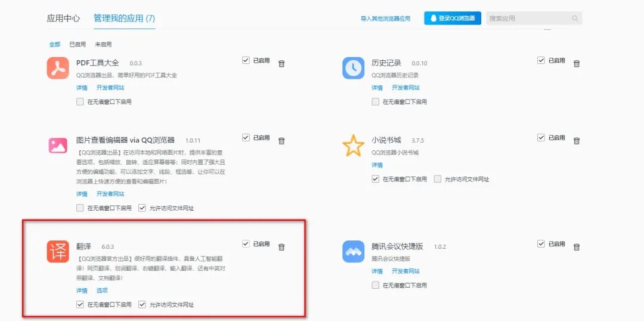
Task: Open 开发者网站 link for 历史记录
Action: tap(406, 88)
